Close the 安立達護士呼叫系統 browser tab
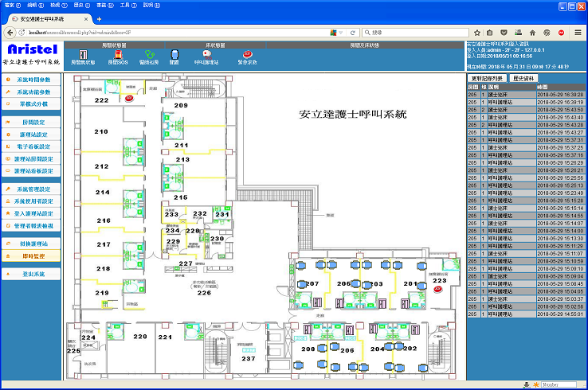The image size is (588, 390). [x=86, y=19]
